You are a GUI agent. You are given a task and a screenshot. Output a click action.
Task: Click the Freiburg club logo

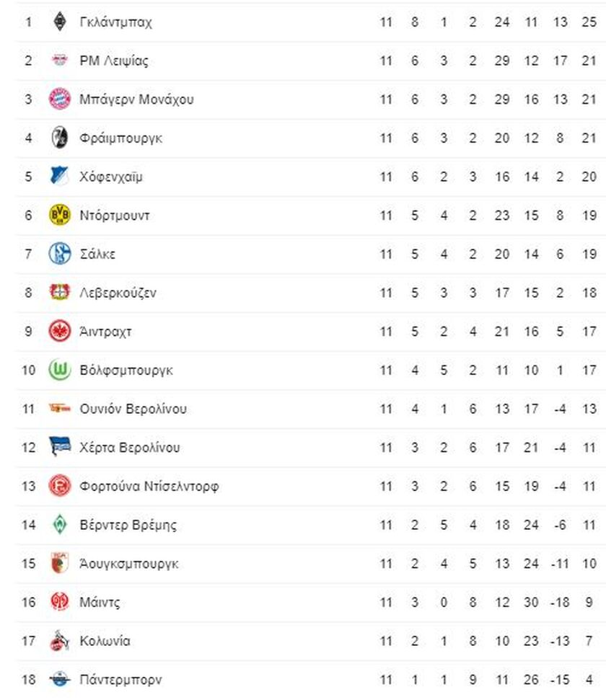coord(59,138)
